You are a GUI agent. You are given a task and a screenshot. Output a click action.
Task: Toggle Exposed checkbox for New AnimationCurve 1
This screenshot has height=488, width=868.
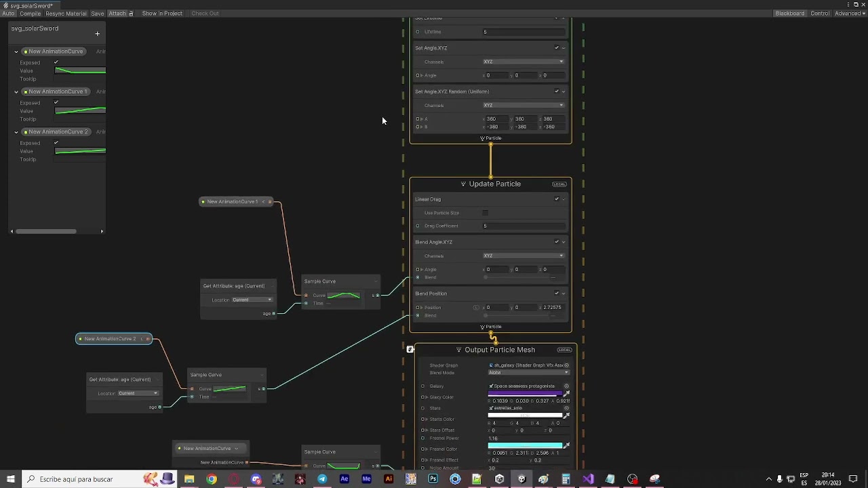tap(56, 102)
